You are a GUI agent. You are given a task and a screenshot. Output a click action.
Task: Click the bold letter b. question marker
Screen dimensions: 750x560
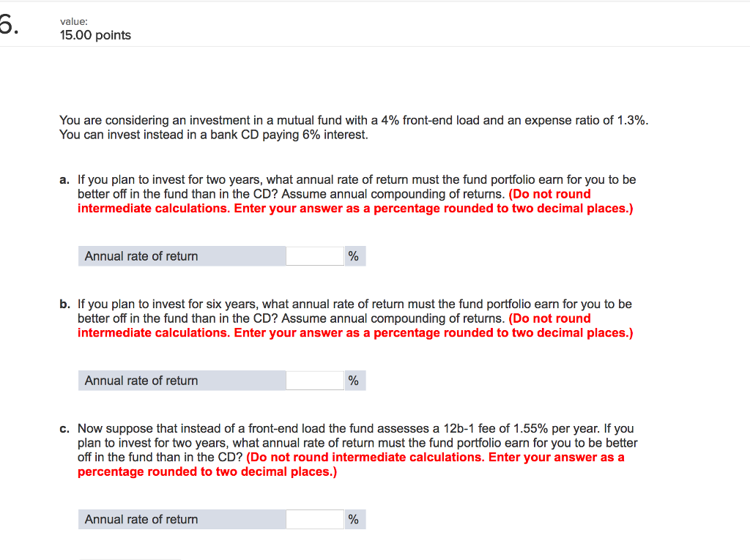pyautogui.click(x=64, y=304)
